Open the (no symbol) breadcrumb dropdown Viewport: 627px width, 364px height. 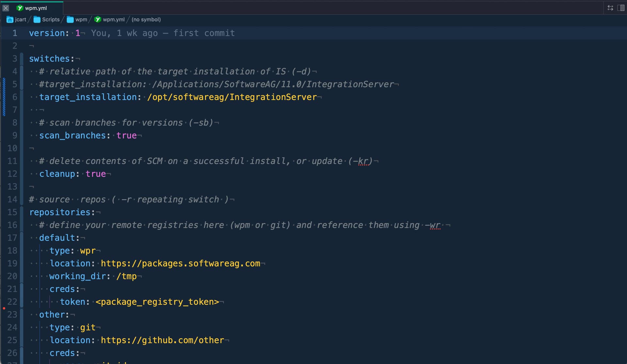[x=146, y=20]
